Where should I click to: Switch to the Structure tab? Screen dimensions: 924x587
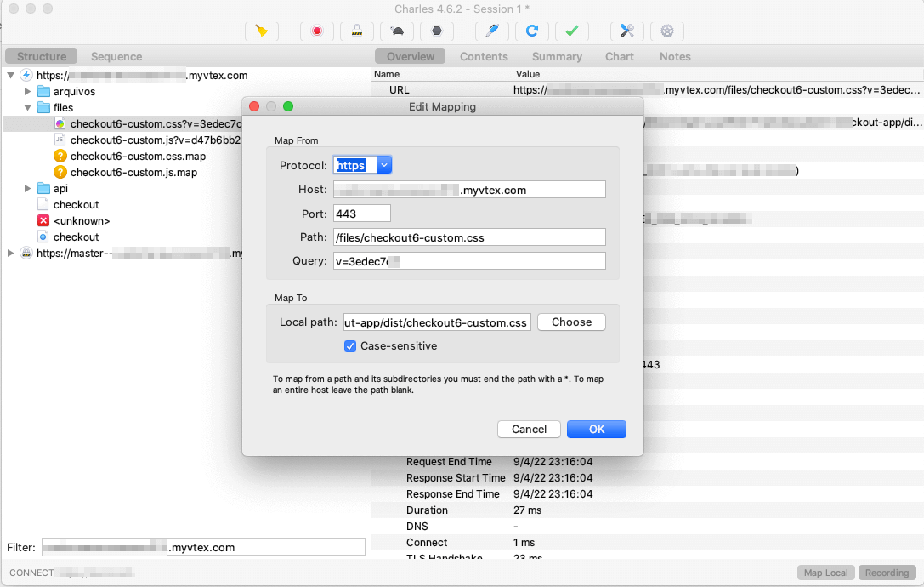point(42,57)
